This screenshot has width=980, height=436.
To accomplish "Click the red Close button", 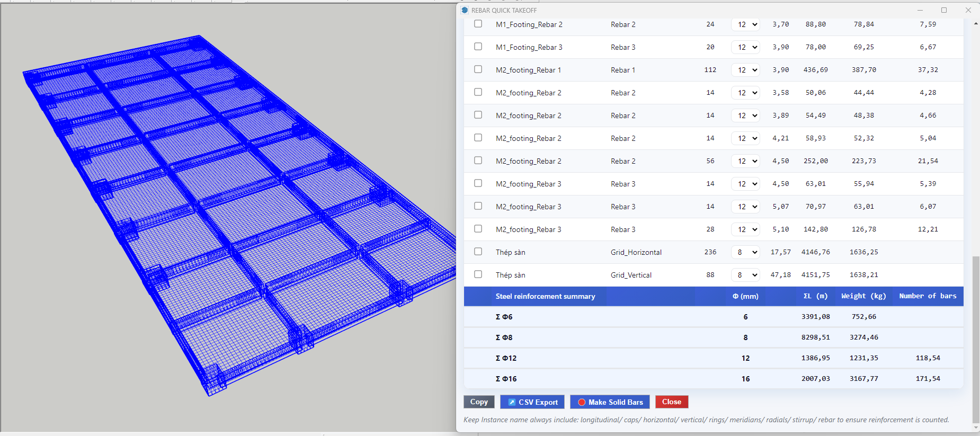I will 671,402.
